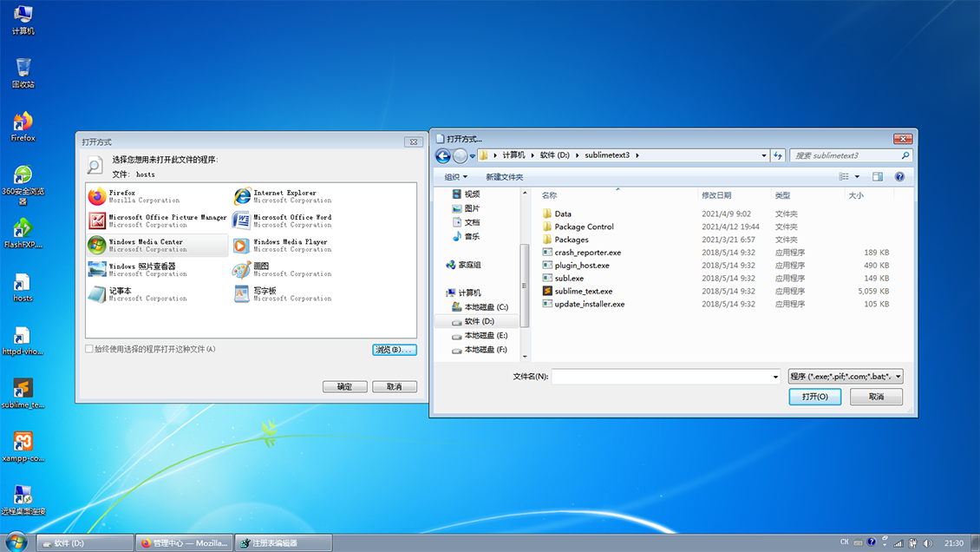Screen dimensions: 980x552
Task: Toggle the preview pane button
Action: (x=878, y=177)
